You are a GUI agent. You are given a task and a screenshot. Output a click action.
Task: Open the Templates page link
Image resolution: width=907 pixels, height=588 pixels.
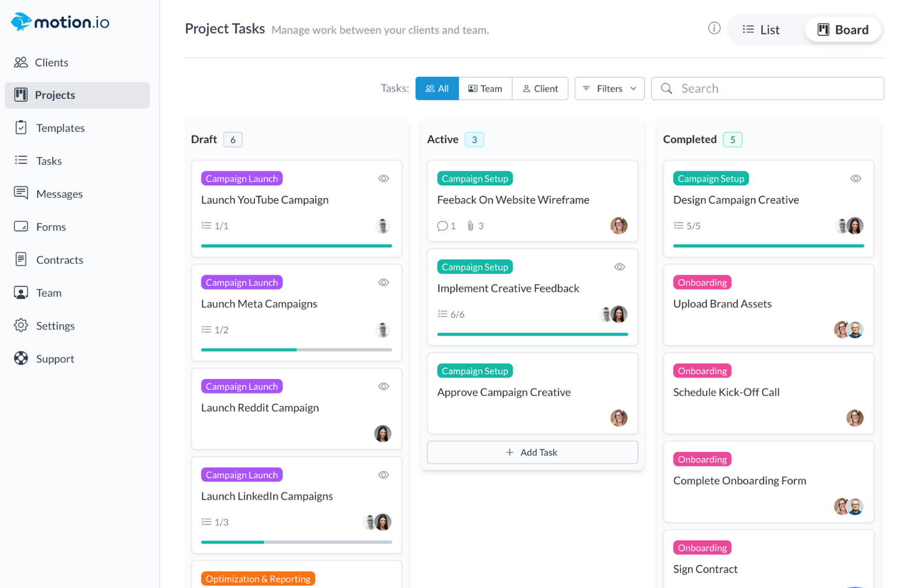(60, 128)
